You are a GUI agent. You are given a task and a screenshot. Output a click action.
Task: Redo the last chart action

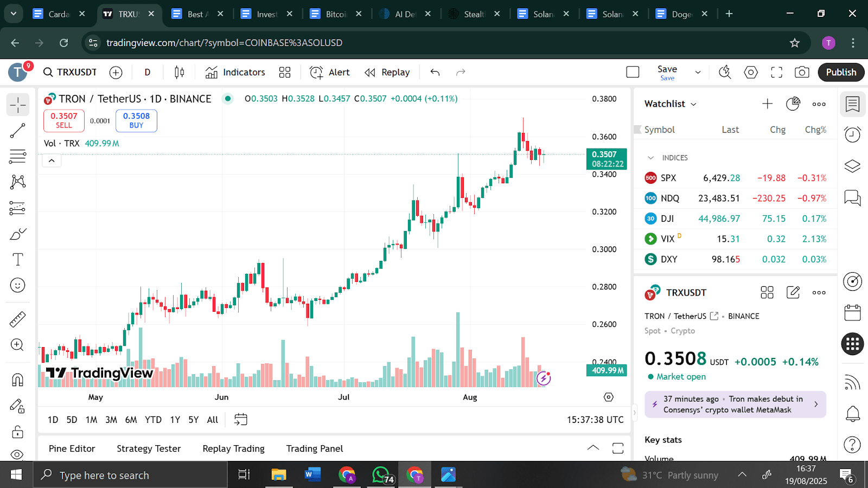coord(461,72)
